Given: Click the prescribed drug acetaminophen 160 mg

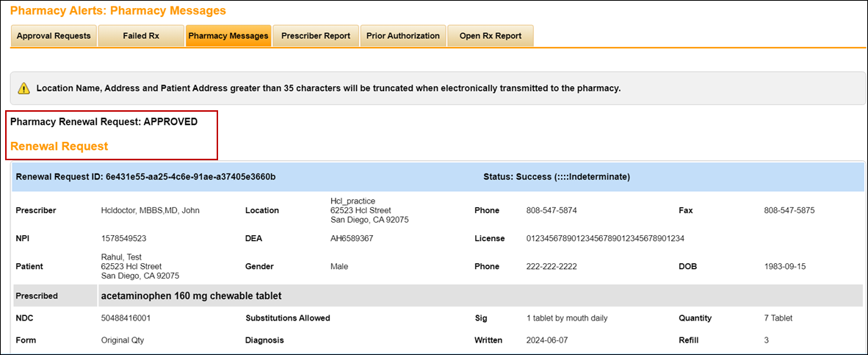Looking at the screenshot, I should coord(191,295).
